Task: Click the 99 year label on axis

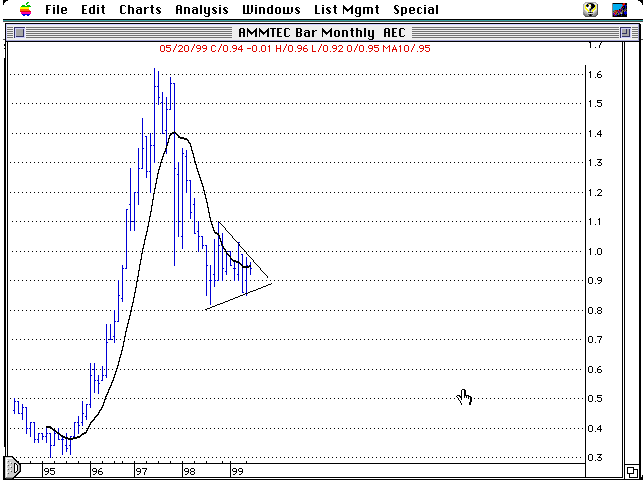Action: (237, 471)
